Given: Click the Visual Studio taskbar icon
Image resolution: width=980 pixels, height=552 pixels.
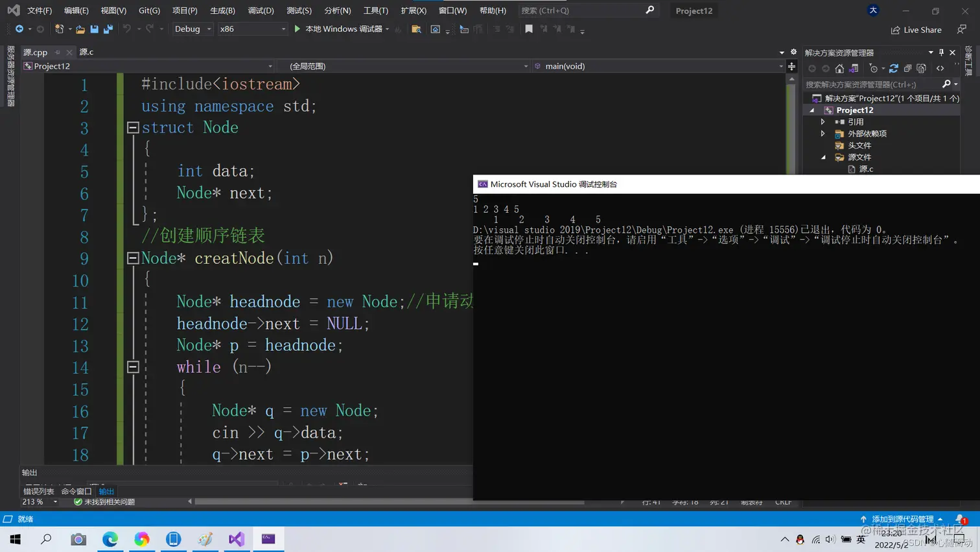Looking at the screenshot, I should [237, 539].
